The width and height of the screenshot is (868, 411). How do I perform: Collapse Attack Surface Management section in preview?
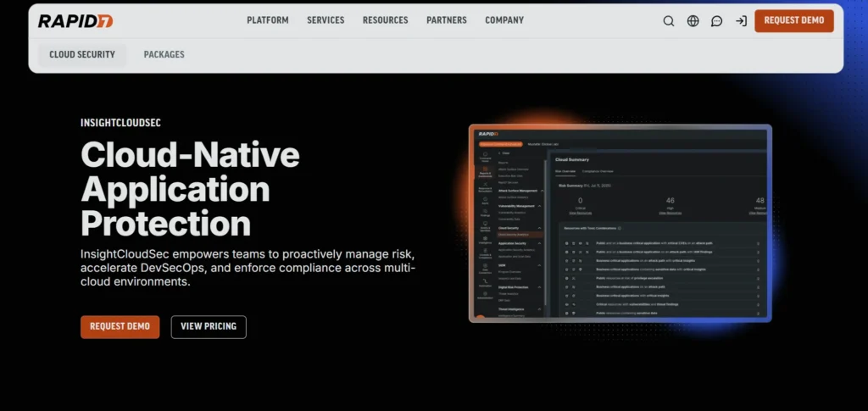(542, 191)
